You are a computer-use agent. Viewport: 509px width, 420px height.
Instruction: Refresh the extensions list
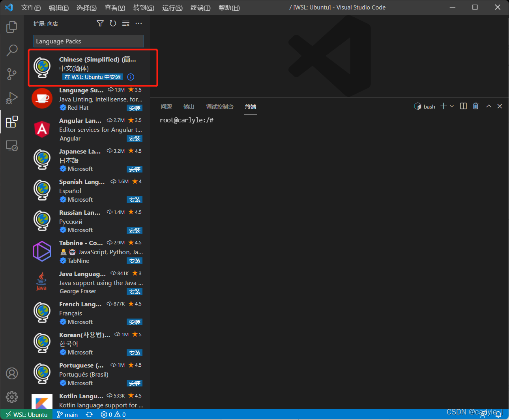[113, 23]
